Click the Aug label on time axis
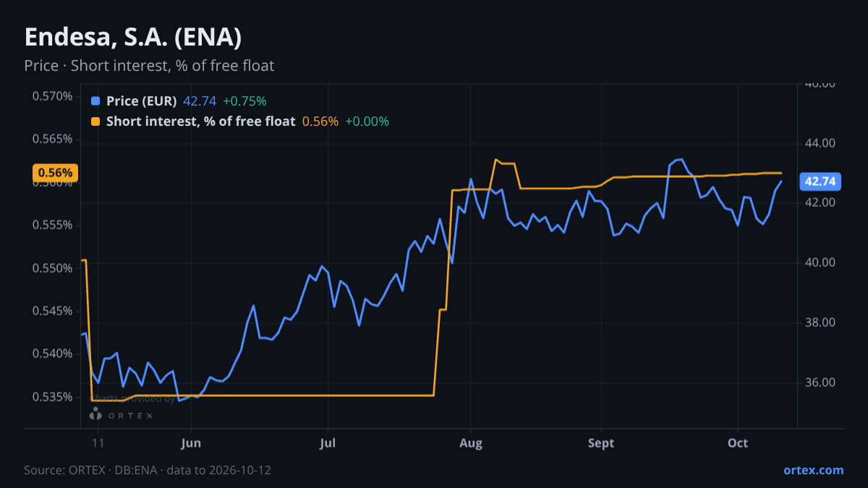 click(x=471, y=443)
